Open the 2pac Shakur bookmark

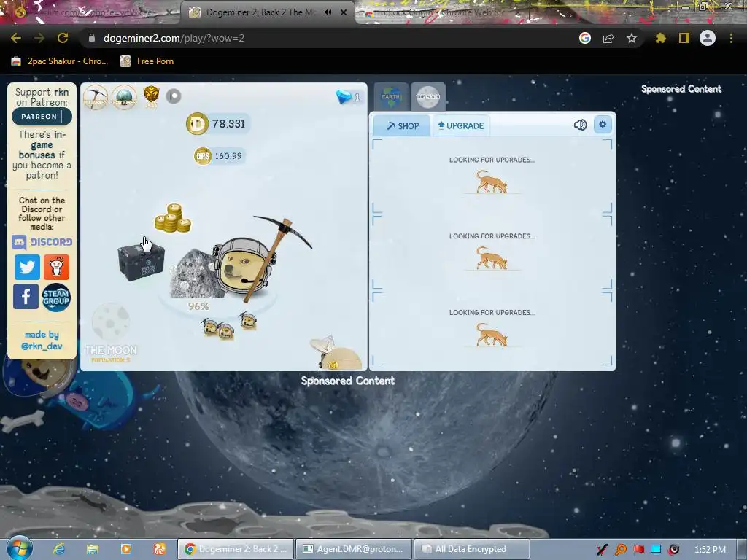(60, 61)
